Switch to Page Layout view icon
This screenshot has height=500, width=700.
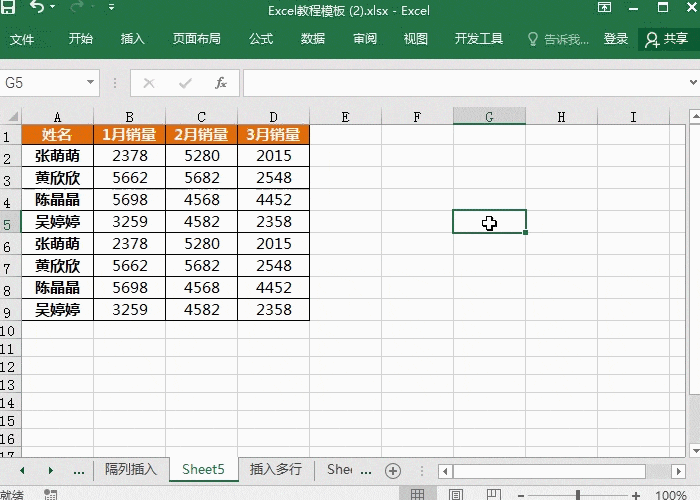pos(455,495)
